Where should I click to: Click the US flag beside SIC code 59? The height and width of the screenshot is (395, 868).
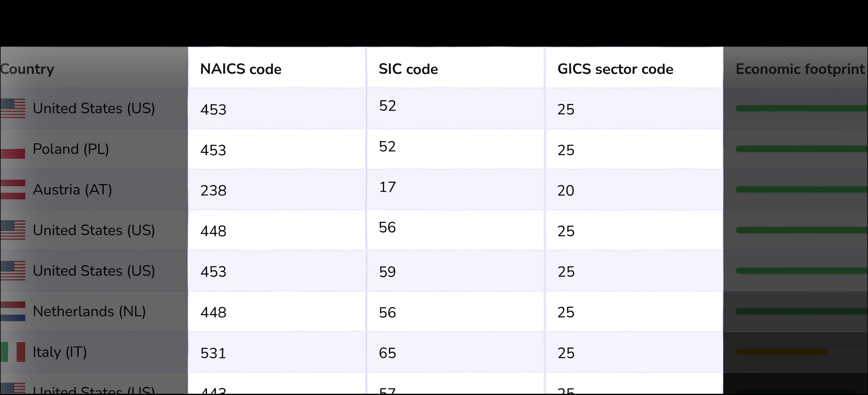tap(13, 271)
